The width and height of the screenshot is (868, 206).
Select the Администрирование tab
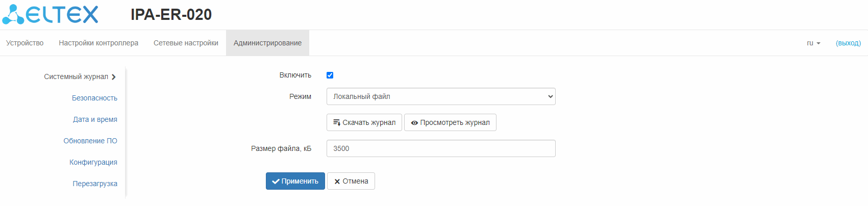click(x=267, y=43)
